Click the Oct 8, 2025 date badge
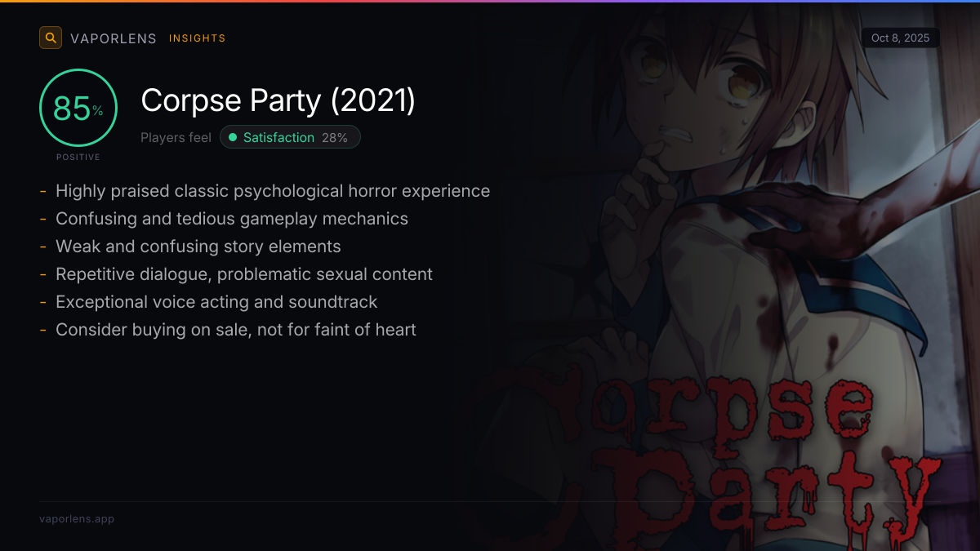 (x=901, y=38)
